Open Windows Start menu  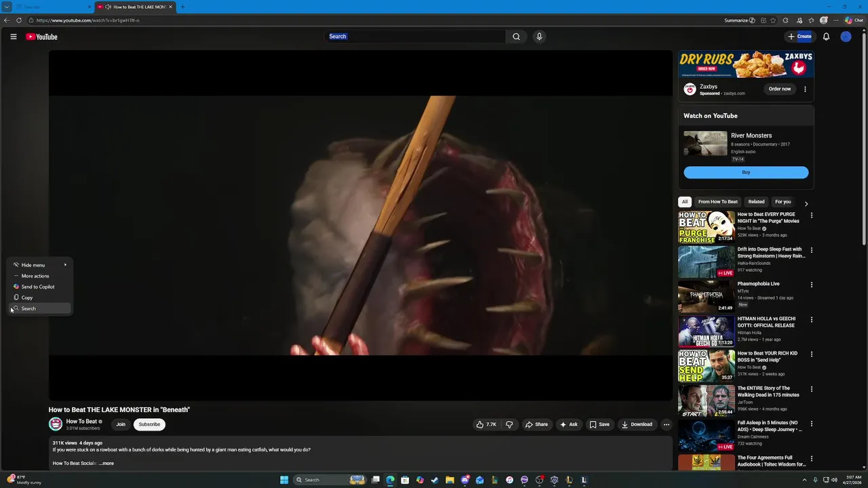(284, 480)
